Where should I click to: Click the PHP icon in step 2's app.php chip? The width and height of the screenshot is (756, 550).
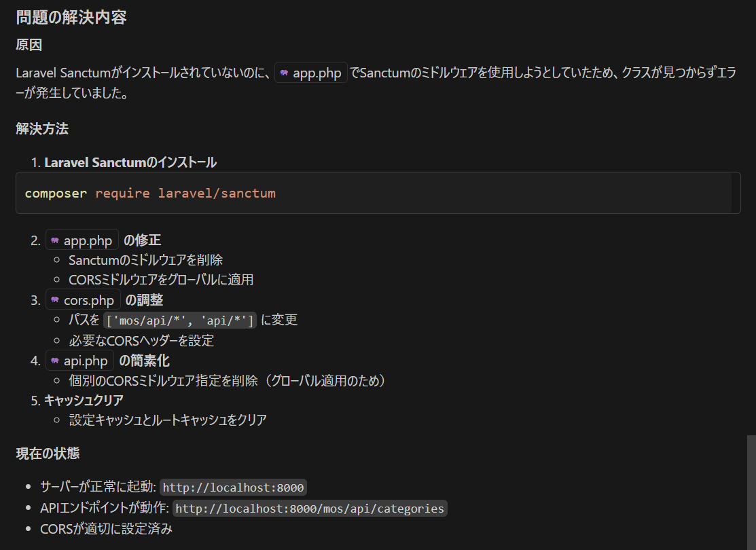(x=55, y=240)
